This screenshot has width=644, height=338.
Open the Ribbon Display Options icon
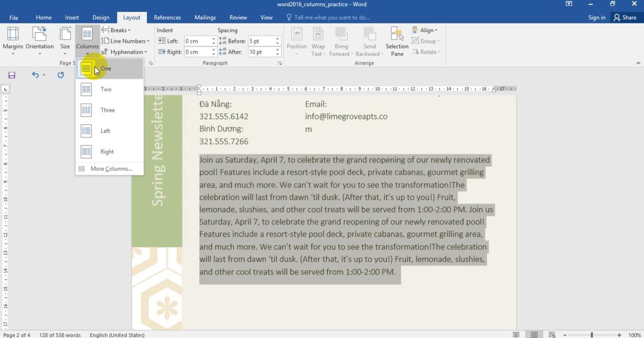[x=569, y=4]
